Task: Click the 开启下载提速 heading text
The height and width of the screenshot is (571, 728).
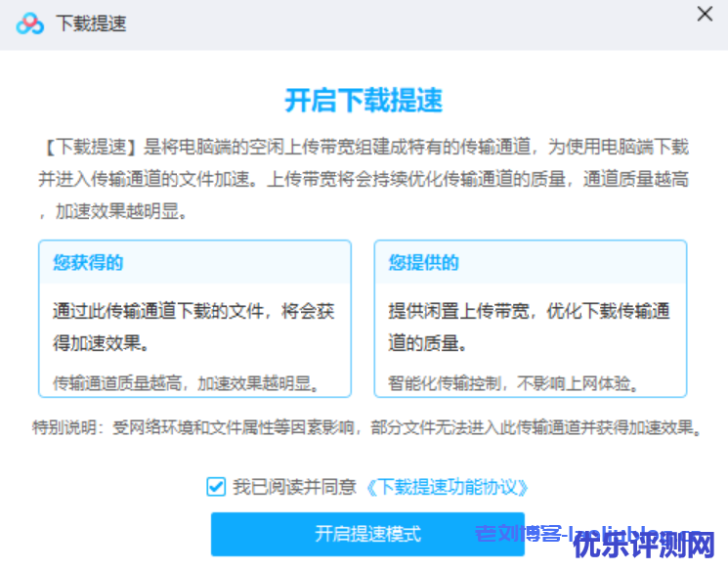Action: (364, 101)
